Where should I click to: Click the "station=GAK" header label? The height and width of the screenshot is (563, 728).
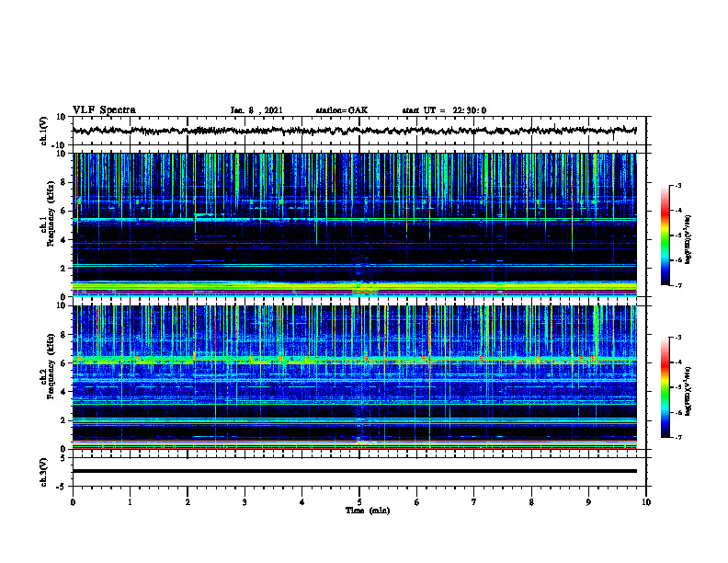tap(342, 110)
